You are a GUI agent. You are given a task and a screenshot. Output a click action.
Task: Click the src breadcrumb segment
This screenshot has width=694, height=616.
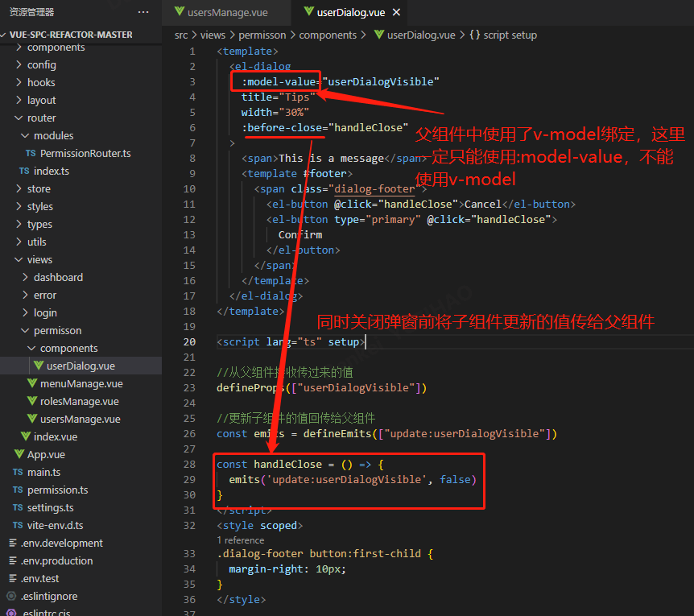coord(181,35)
